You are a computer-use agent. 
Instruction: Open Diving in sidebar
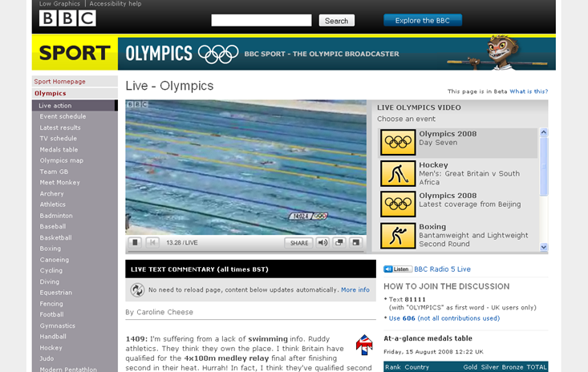[50, 281]
